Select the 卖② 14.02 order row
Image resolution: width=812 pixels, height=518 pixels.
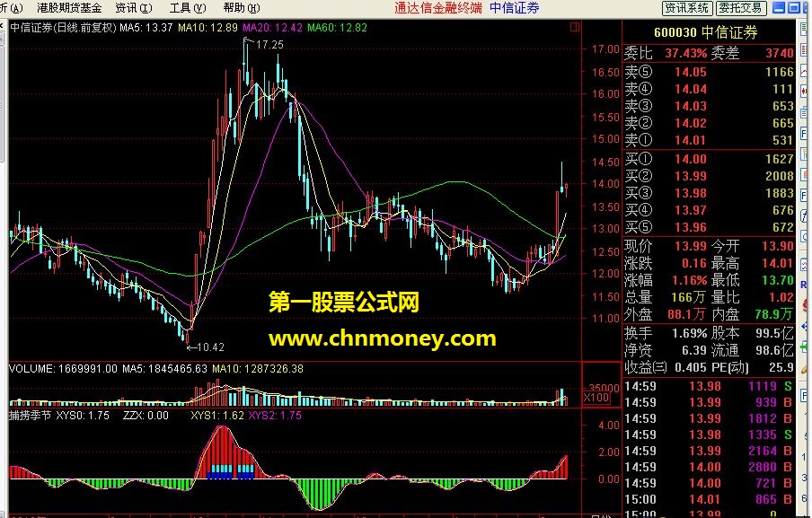pyautogui.click(x=709, y=123)
